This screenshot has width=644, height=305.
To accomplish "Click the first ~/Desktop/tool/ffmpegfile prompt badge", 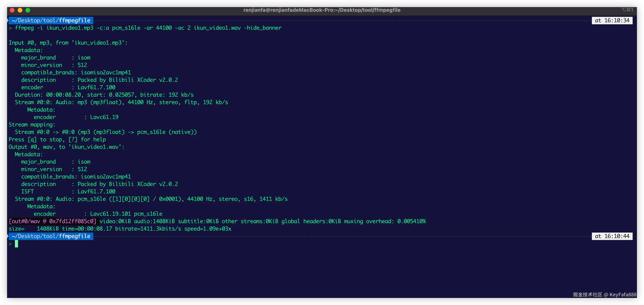I will (x=51, y=21).
